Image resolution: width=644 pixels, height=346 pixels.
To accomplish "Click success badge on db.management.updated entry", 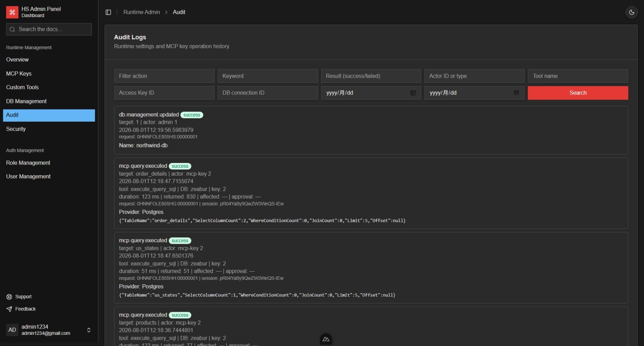I will (x=192, y=115).
